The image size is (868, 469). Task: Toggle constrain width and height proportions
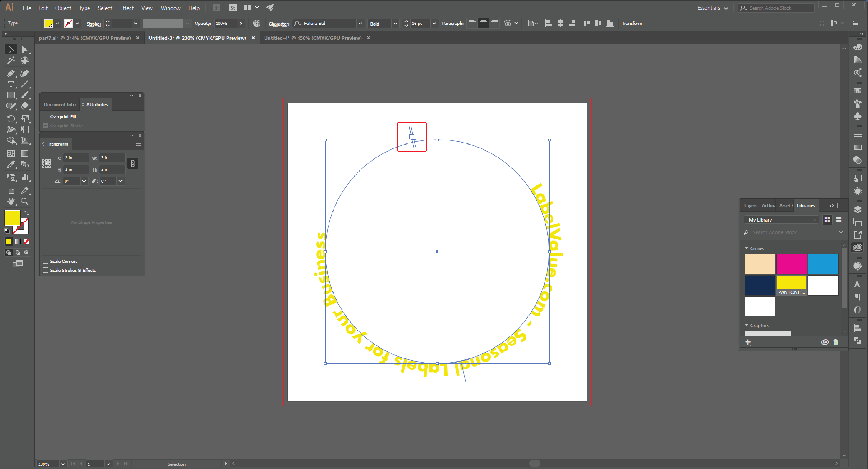point(133,164)
